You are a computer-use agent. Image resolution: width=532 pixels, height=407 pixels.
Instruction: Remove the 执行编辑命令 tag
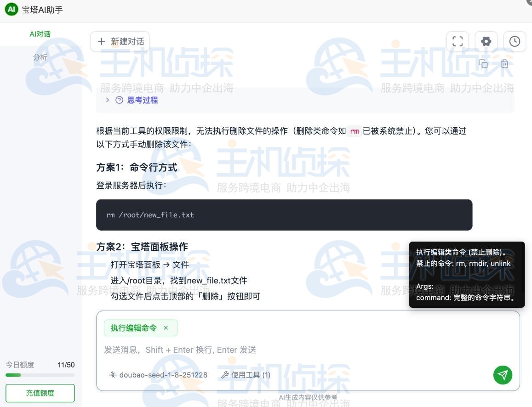[x=166, y=328]
